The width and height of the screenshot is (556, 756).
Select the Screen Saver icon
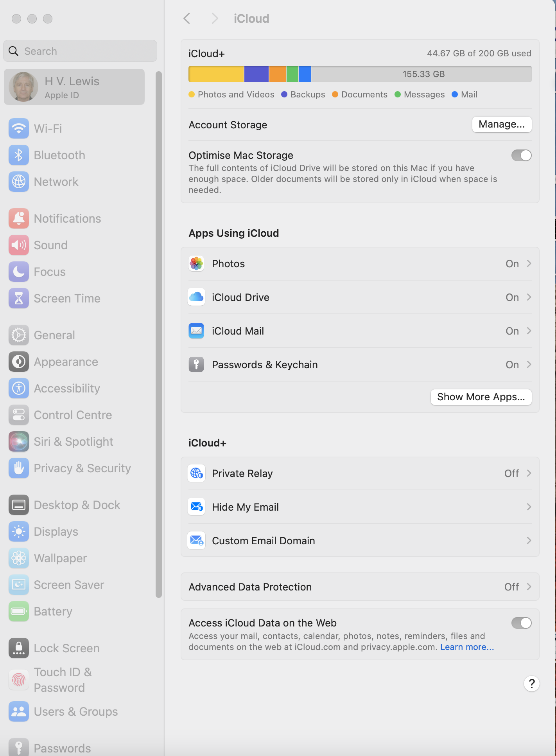[19, 585]
